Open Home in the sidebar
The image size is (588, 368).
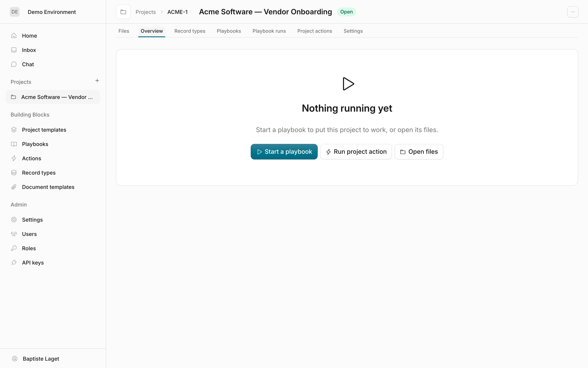pyautogui.click(x=53, y=36)
